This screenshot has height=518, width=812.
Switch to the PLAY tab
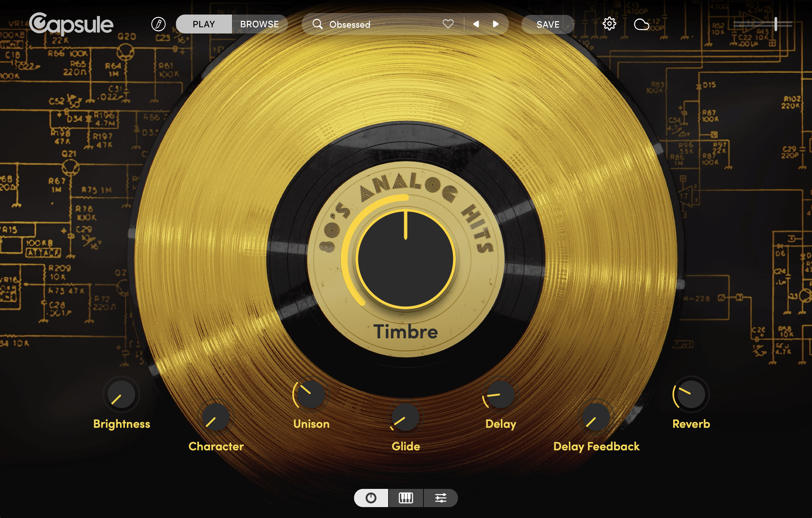pyautogui.click(x=204, y=24)
